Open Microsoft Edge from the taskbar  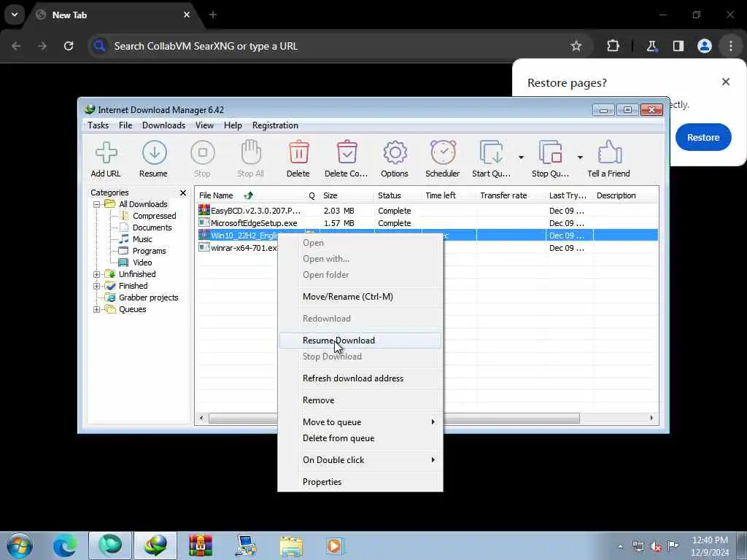[x=65, y=545]
